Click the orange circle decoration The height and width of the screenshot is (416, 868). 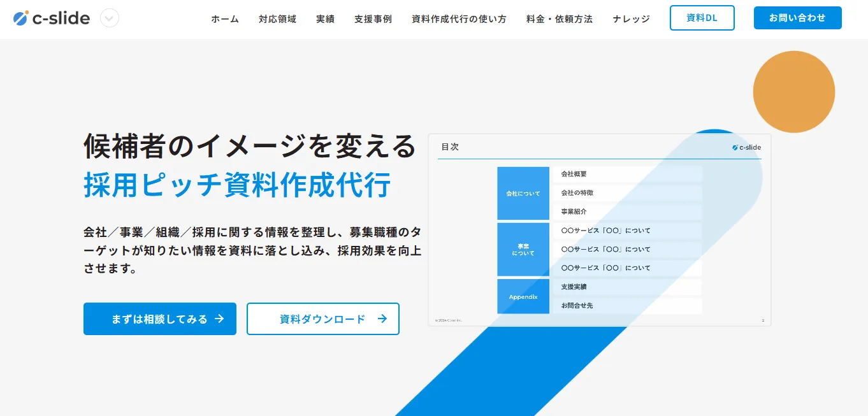click(x=793, y=92)
